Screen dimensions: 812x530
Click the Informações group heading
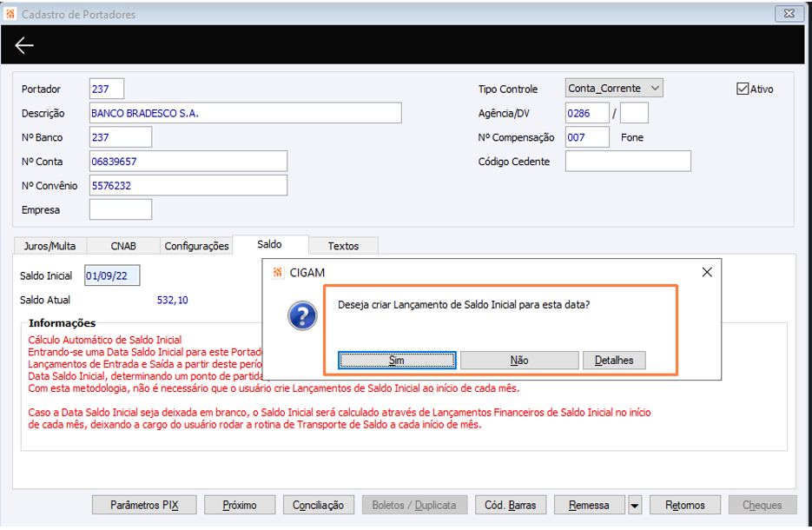point(63,323)
